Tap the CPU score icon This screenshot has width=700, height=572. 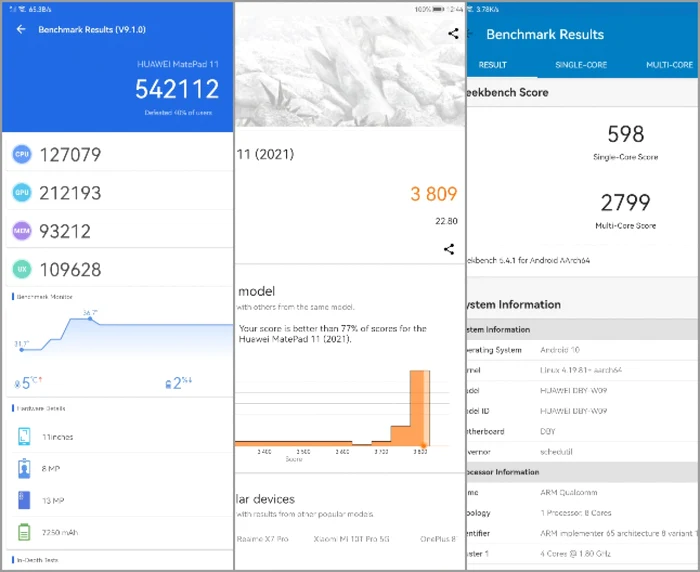(21, 154)
